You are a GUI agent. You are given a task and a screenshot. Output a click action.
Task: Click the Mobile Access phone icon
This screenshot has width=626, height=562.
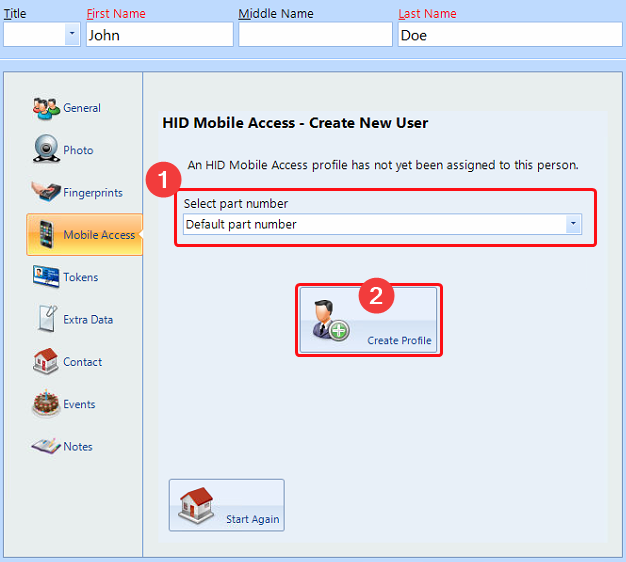(46, 235)
